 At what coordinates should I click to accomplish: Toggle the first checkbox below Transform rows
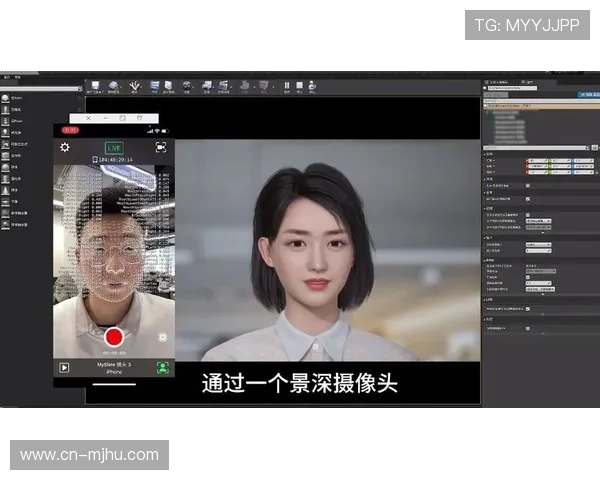point(528,186)
